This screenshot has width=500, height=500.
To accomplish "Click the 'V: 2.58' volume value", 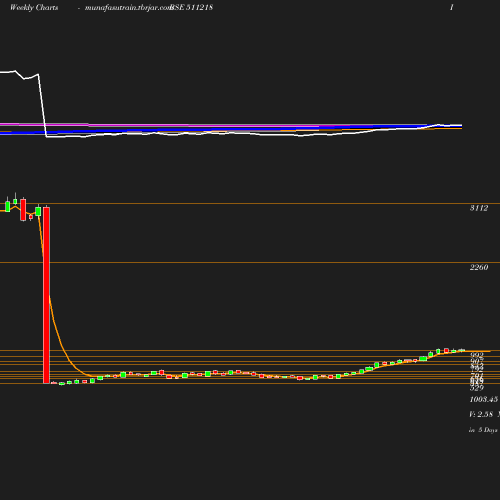I will click(481, 414).
